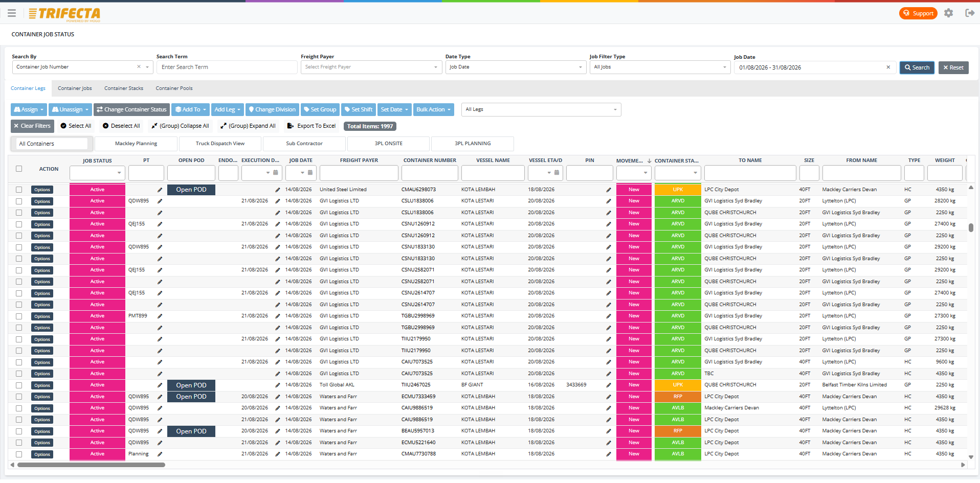Click the Support button
980x483 pixels.
pyautogui.click(x=918, y=13)
